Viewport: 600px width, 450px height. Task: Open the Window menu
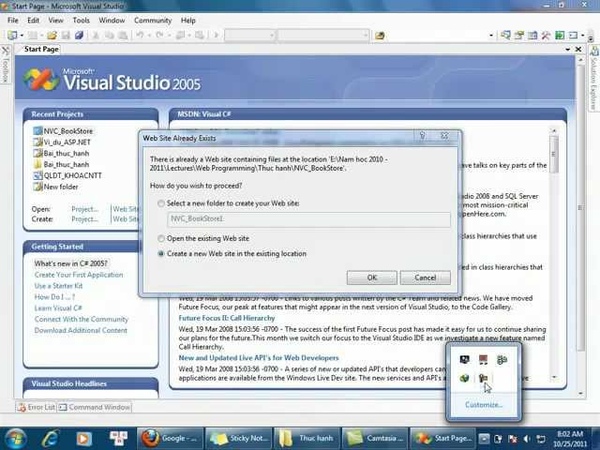(111, 20)
